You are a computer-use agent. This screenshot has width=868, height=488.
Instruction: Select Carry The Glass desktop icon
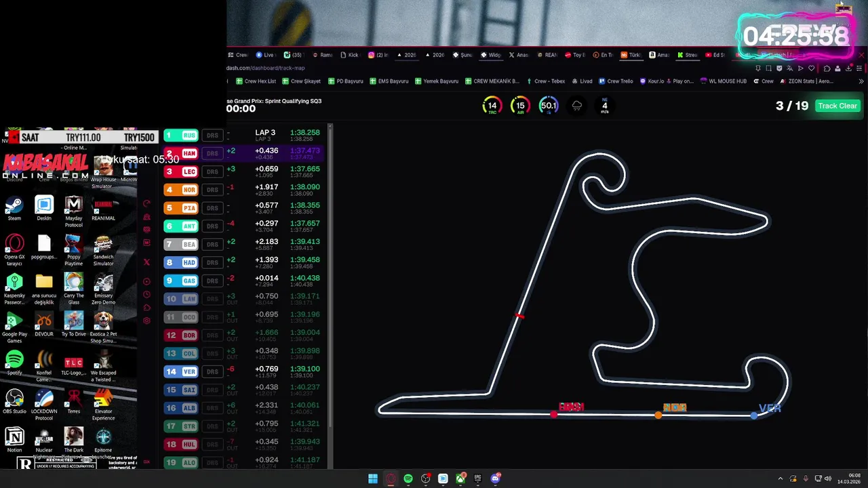(74, 289)
